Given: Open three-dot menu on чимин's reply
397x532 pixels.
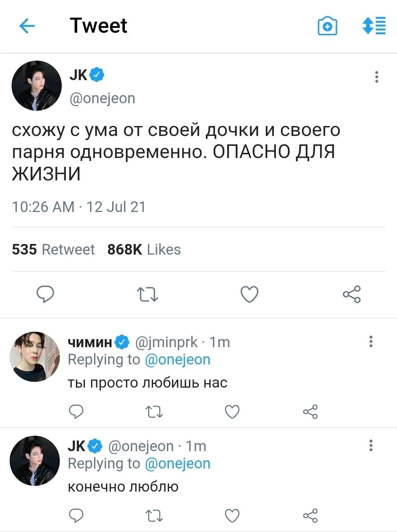Looking at the screenshot, I should pos(371,341).
